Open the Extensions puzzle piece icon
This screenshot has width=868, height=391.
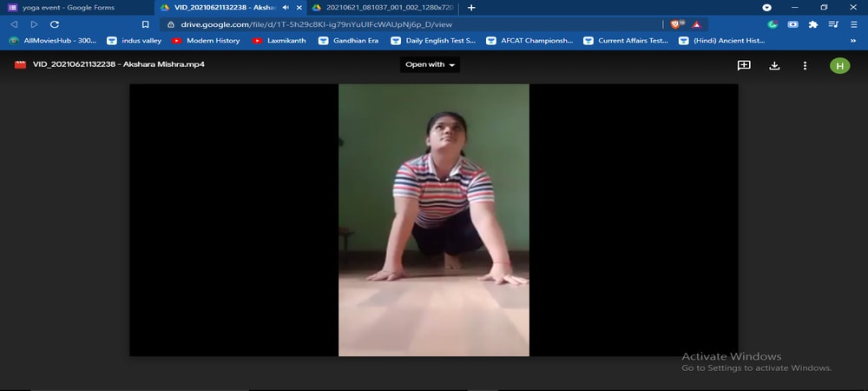coord(813,24)
